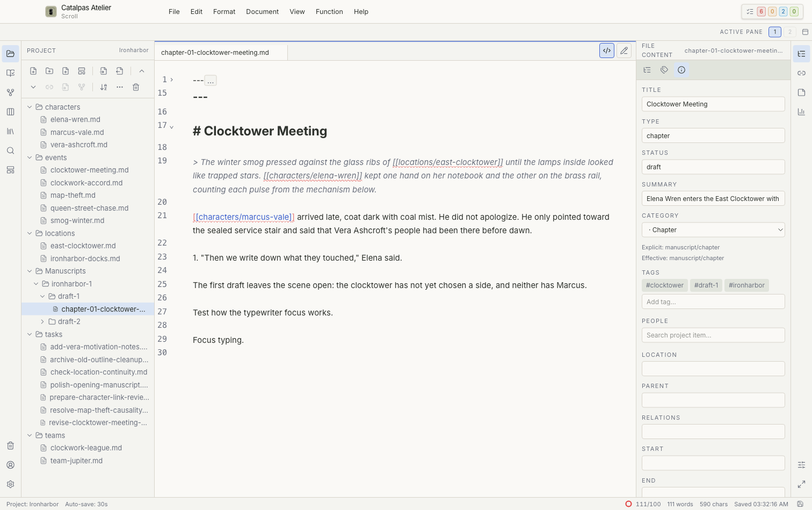Follow the characters/marcus-vale wiki link
Image resolution: width=812 pixels, height=510 pixels.
(x=244, y=217)
